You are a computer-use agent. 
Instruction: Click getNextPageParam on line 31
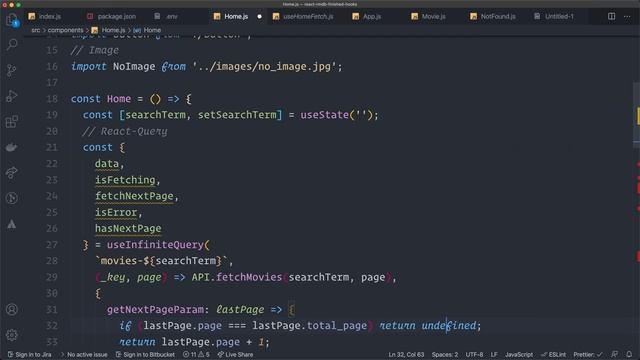pyautogui.click(x=155, y=310)
